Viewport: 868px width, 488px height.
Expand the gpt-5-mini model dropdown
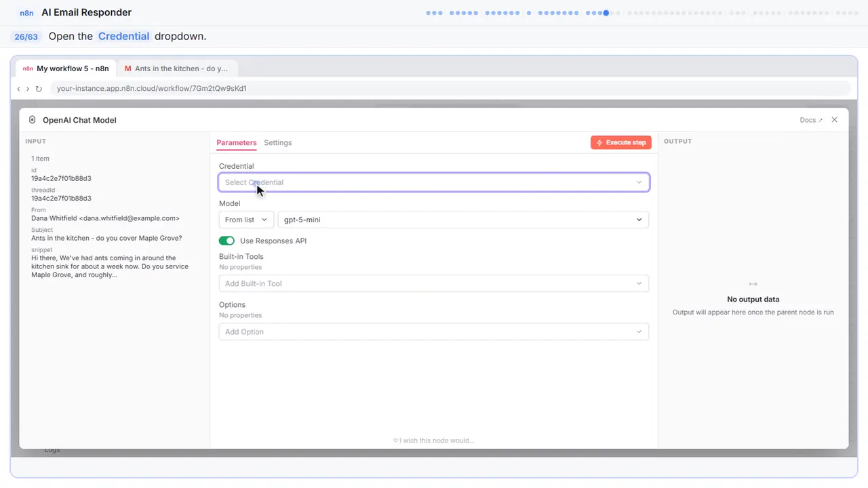463,220
